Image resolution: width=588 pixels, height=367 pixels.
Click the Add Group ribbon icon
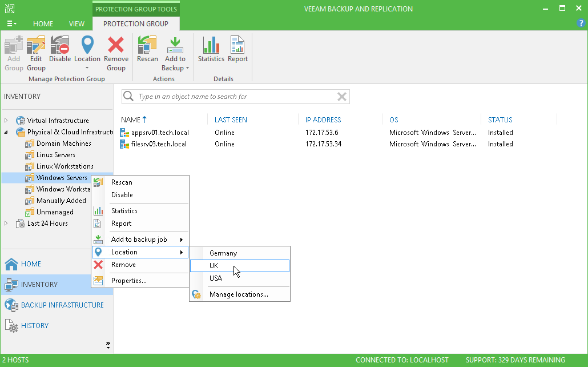tap(14, 45)
